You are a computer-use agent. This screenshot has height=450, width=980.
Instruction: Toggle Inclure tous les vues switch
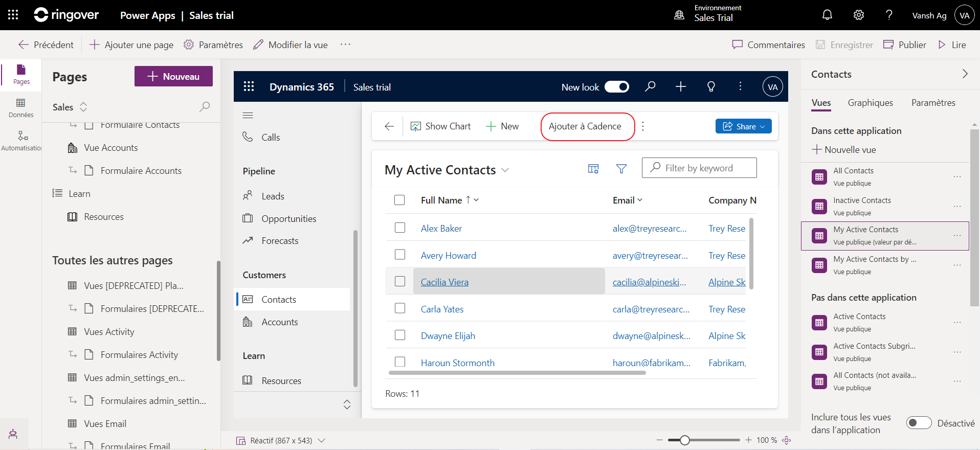pyautogui.click(x=919, y=423)
